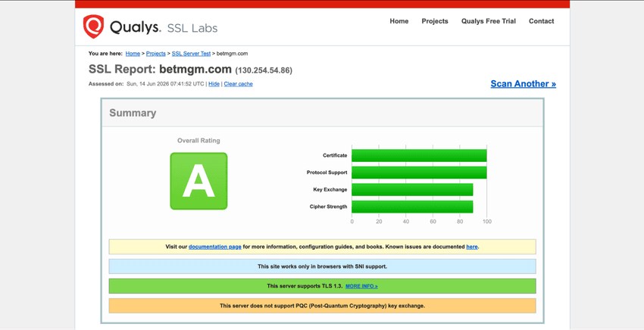Image resolution: width=644 pixels, height=330 pixels.
Task: Open the documentation page link
Action: pos(215,247)
